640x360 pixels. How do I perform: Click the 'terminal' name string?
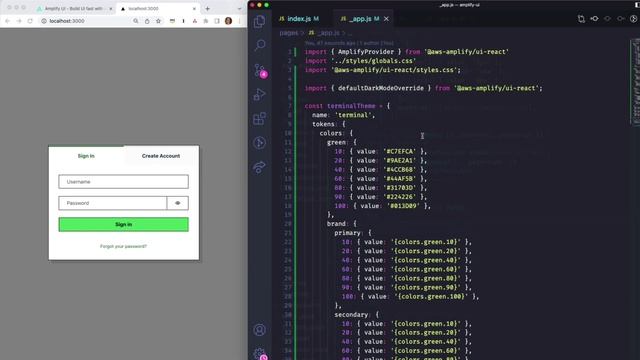(353, 115)
